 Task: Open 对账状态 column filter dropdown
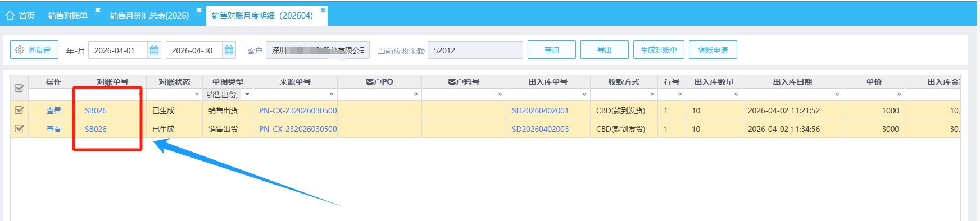(x=197, y=94)
